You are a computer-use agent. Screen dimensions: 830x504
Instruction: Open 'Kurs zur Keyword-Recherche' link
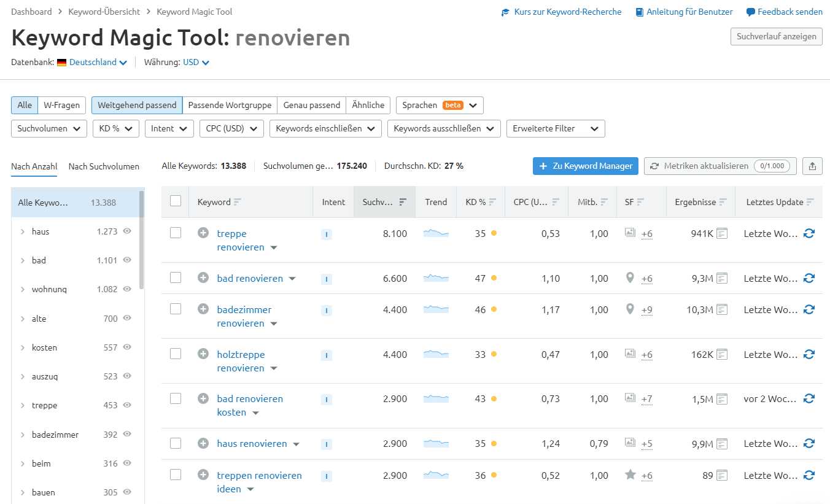[561, 12]
